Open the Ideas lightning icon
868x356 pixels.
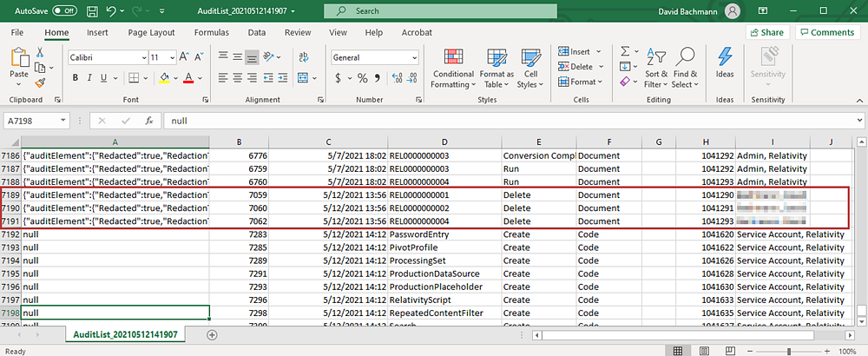725,57
